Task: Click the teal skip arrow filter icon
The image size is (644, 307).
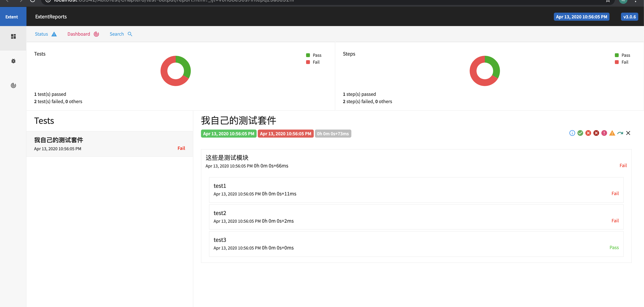Action: click(x=620, y=133)
